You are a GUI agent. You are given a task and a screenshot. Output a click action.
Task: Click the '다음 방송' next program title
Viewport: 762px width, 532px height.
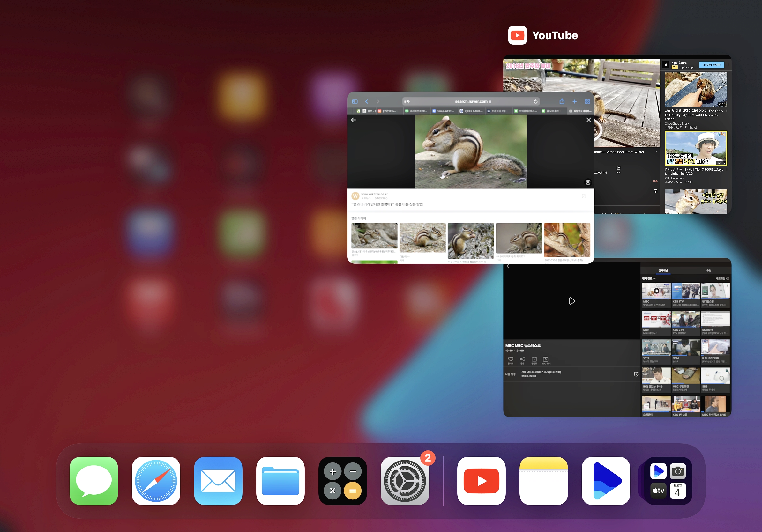tap(541, 372)
